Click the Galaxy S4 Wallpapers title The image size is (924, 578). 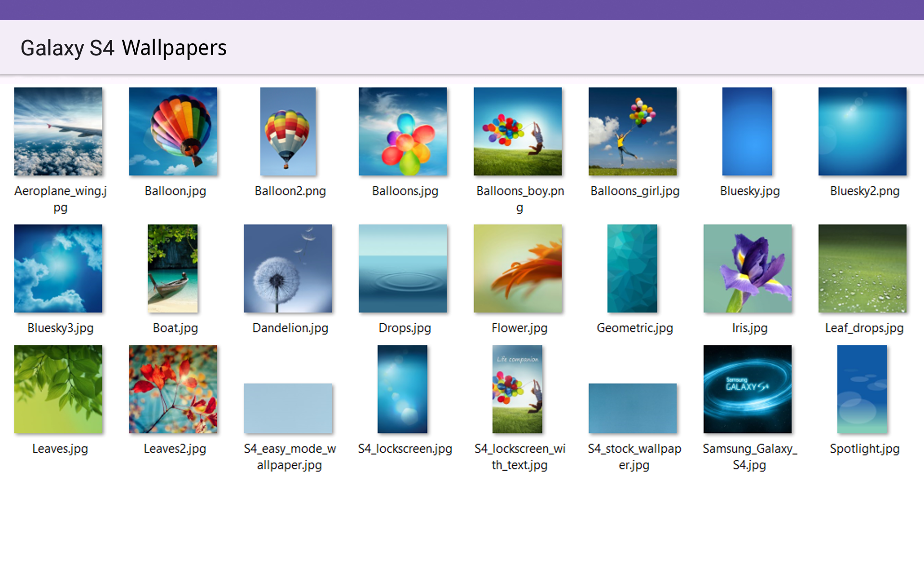pyautogui.click(x=124, y=48)
